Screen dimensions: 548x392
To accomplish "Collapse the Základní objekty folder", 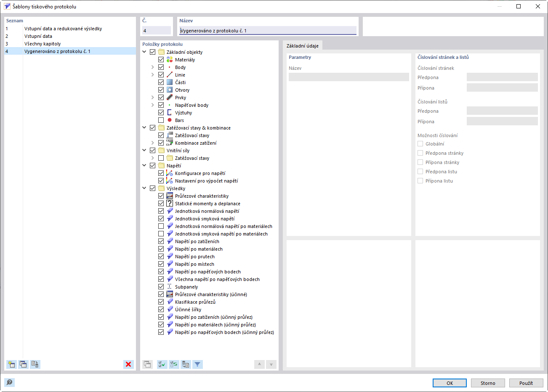I will click(144, 52).
